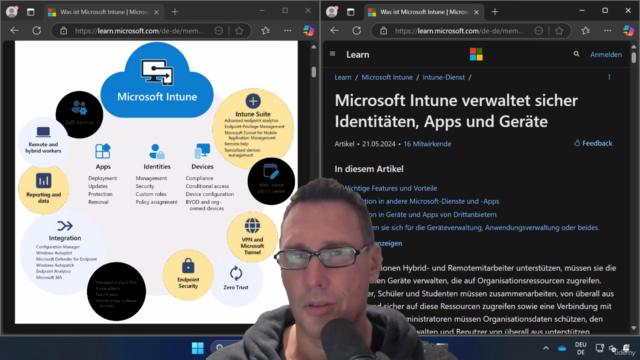Open a new tab in right browser window
The width and height of the screenshot is (640, 360).
(495, 12)
